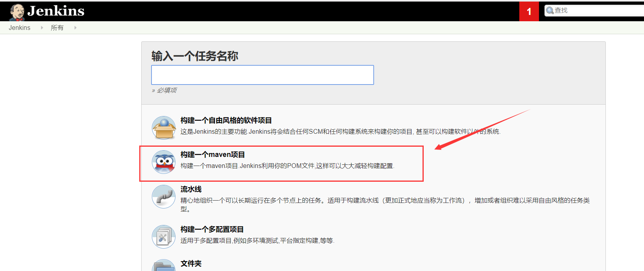644x271 pixels.
Task: Click the 输入一个任务名称 heading
Action: (195, 56)
